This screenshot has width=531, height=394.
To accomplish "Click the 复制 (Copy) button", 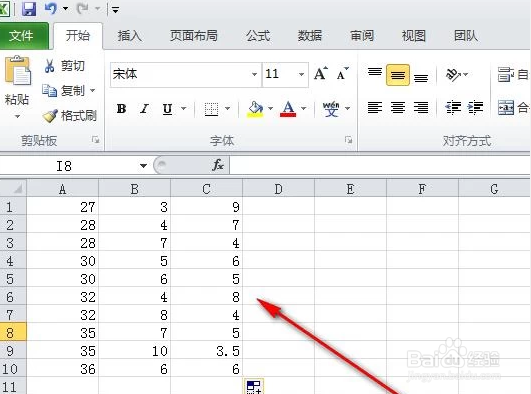I will tap(64, 90).
